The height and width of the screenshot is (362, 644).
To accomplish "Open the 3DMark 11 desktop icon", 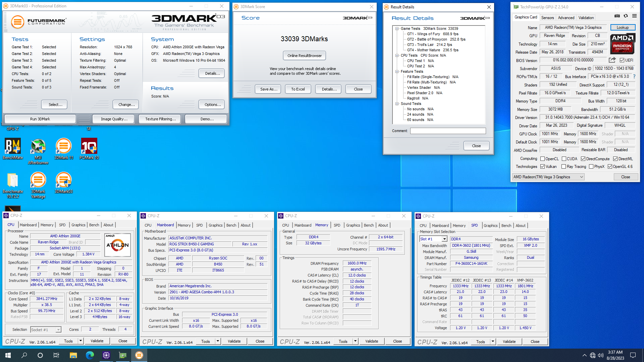I will pyautogui.click(x=63, y=149).
